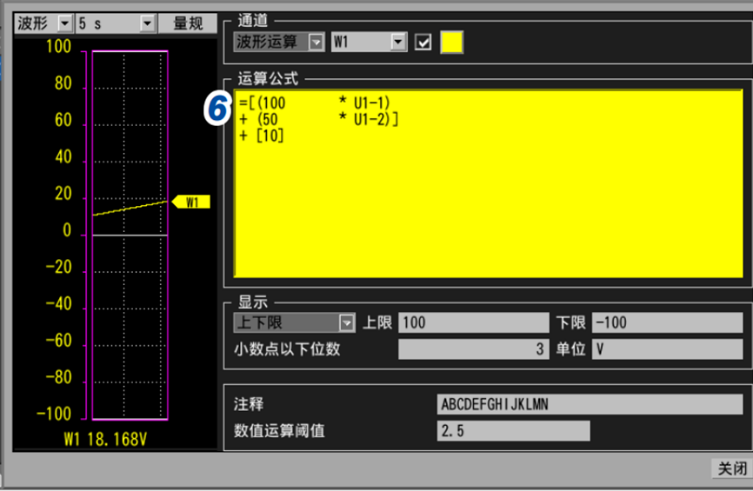Open the yellow waveform color swatch
The width and height of the screenshot is (753, 491).
tap(451, 43)
